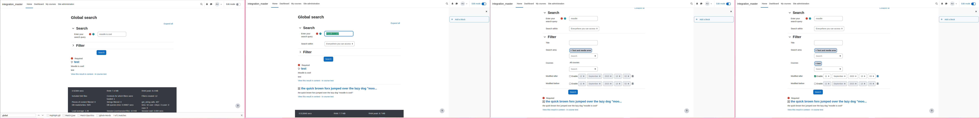
Task: Open calendar picker for Modified after, third window
Action: pos(633,76)
